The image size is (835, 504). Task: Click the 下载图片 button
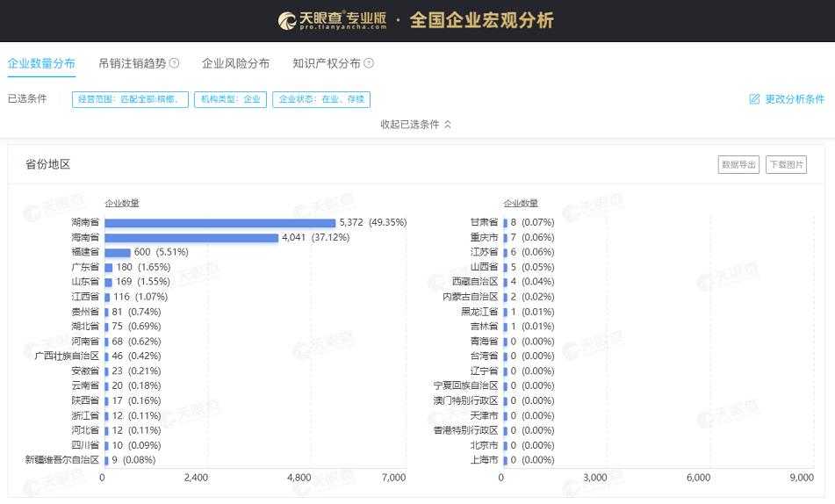coord(786,164)
